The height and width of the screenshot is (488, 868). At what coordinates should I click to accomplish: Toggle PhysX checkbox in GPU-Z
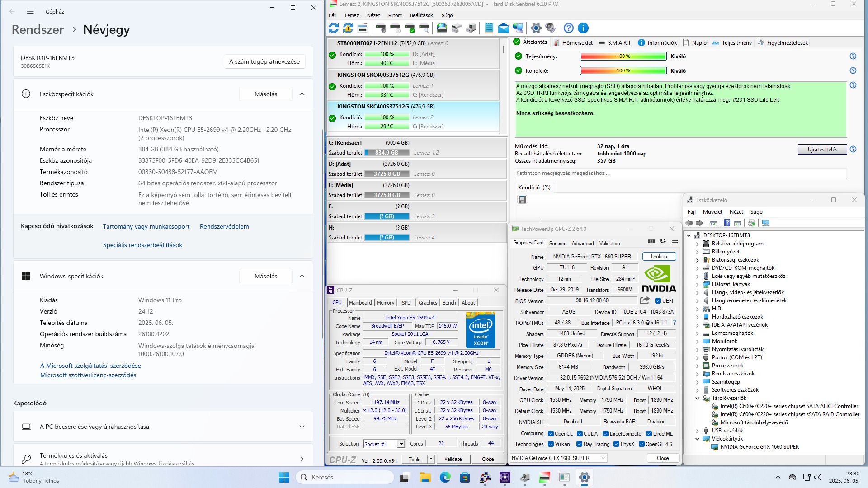pos(616,444)
